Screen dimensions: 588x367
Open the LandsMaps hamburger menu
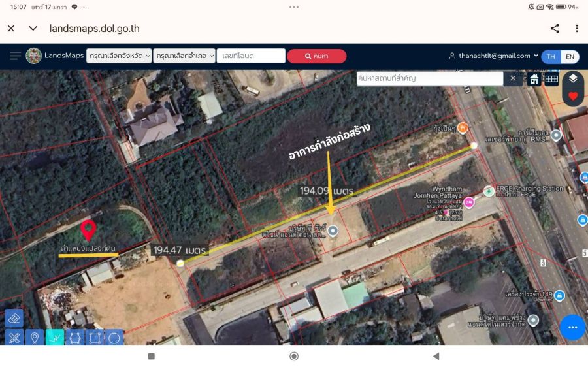pyautogui.click(x=16, y=56)
